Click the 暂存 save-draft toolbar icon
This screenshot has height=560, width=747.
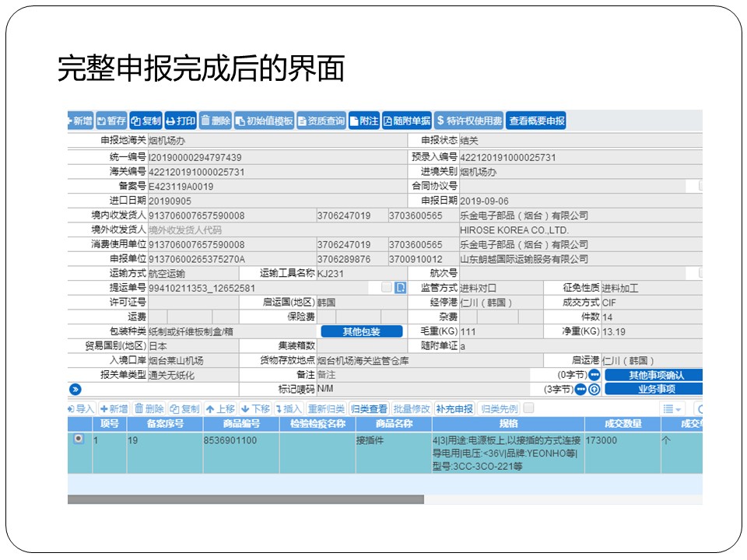click(112, 121)
